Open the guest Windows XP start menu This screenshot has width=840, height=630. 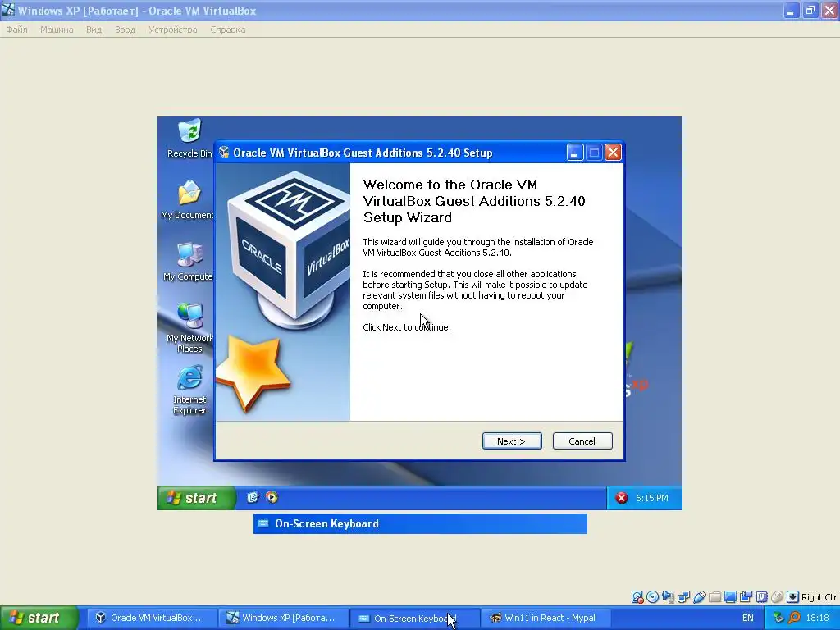click(196, 498)
